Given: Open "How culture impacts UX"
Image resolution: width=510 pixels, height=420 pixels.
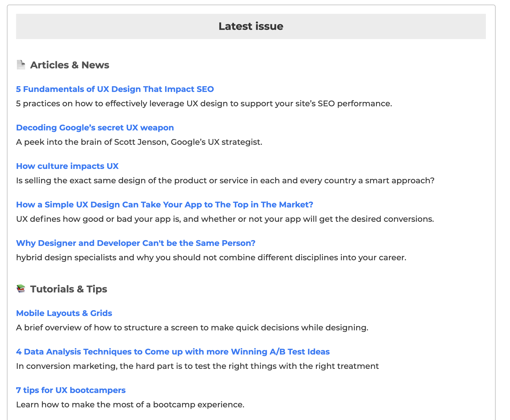Looking at the screenshot, I should pos(67,166).
